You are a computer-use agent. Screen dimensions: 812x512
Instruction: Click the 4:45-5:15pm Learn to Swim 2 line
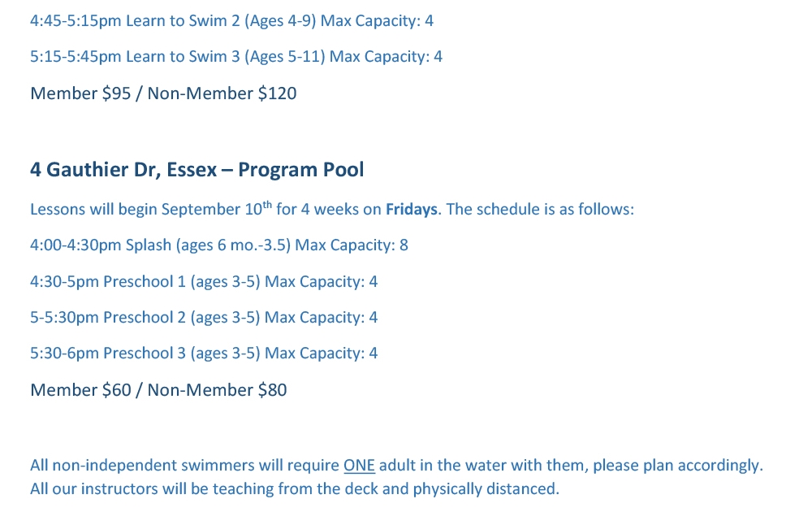pyautogui.click(x=231, y=21)
